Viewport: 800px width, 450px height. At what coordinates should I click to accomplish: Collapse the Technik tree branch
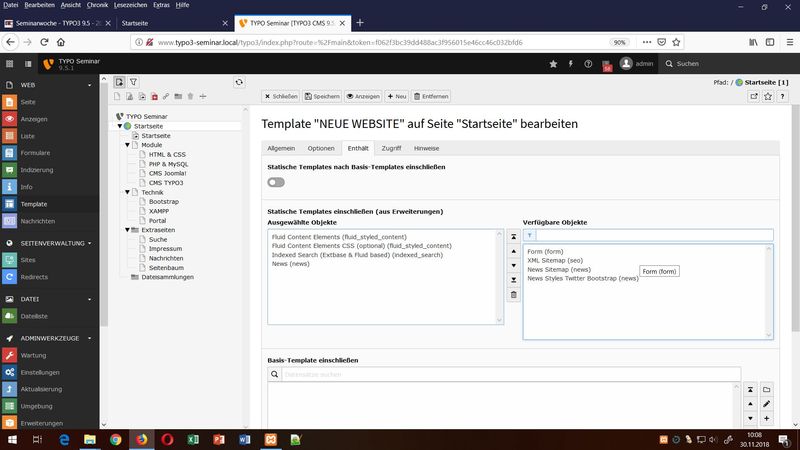(127, 192)
